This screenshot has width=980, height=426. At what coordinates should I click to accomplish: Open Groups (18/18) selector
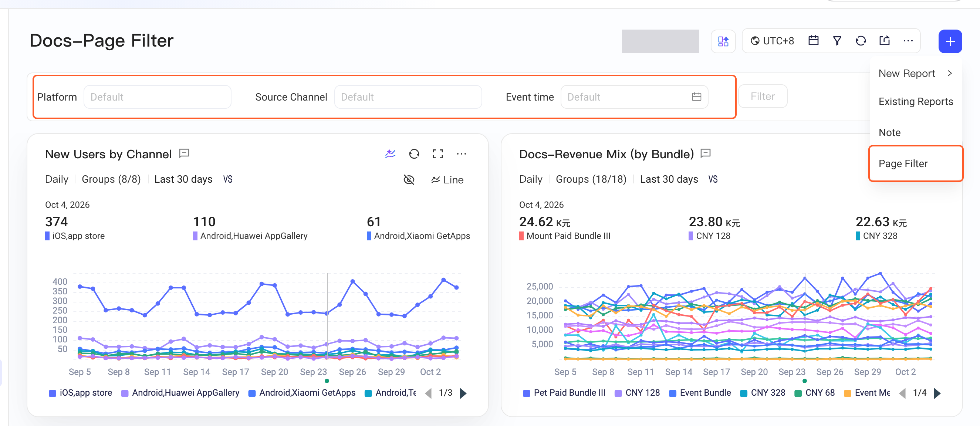591,179
